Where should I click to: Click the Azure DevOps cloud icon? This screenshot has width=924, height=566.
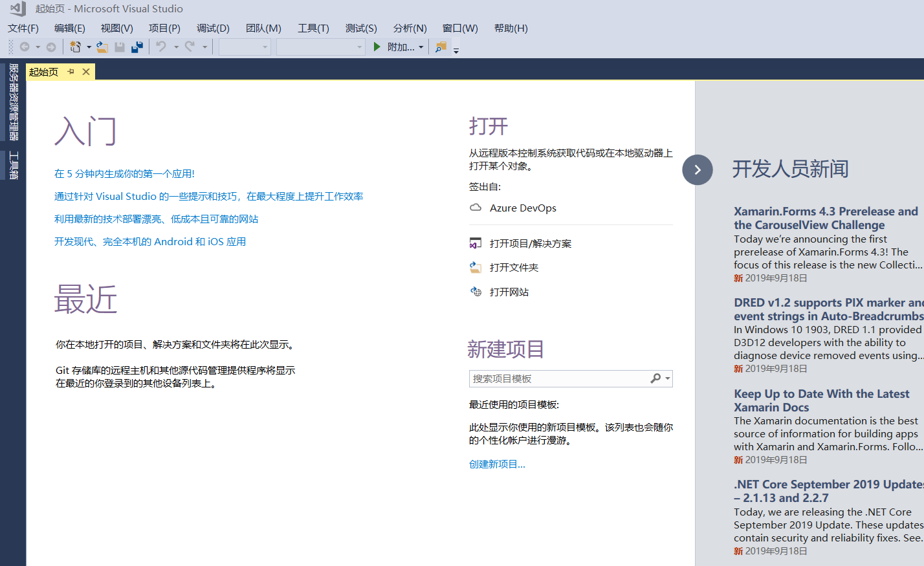point(476,208)
